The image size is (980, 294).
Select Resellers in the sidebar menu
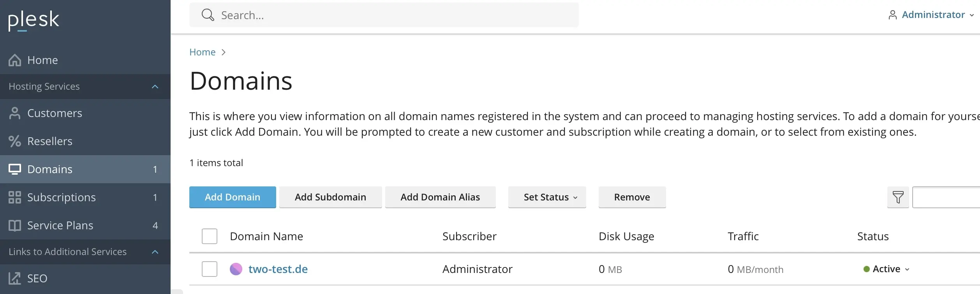tap(49, 141)
